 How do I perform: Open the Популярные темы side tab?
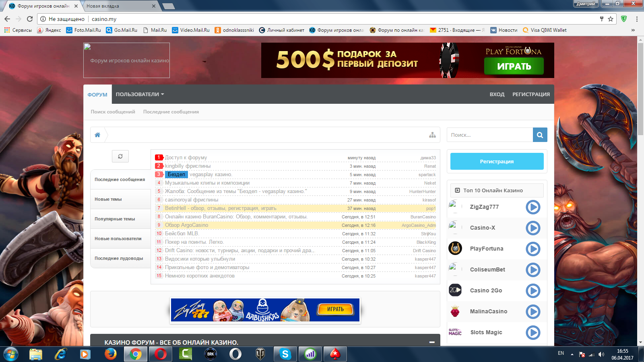click(x=120, y=219)
